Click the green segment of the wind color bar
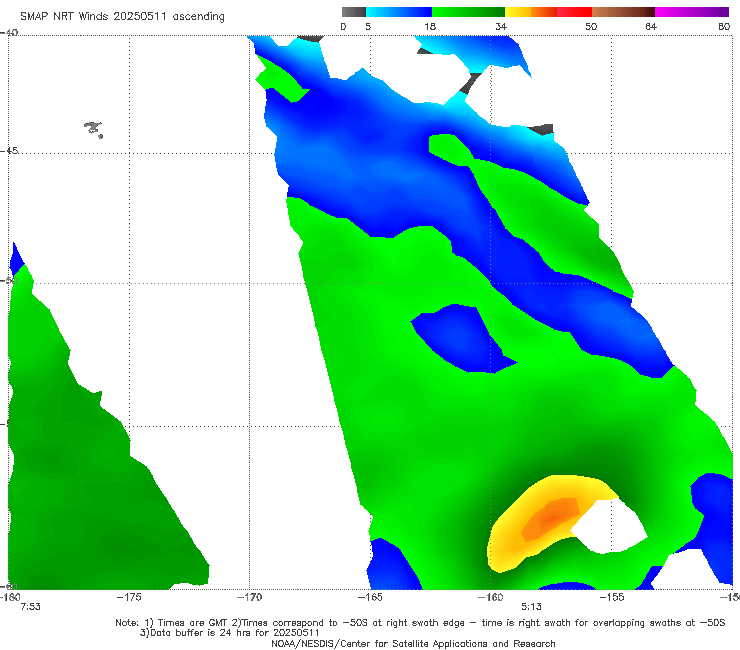The height and width of the screenshot is (650, 740). coord(468,12)
